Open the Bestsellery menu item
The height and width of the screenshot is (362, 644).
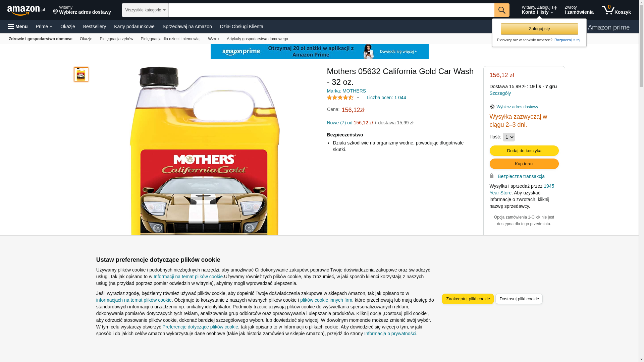95,26
